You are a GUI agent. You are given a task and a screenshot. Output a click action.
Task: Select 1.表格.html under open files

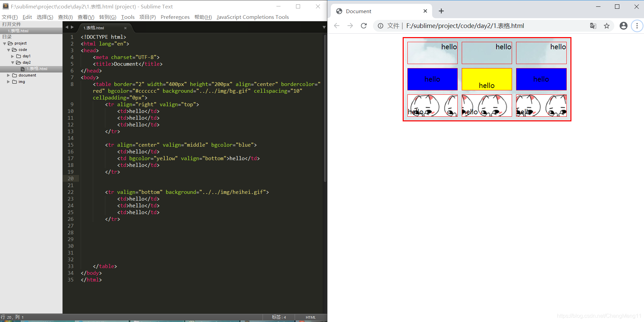pyautogui.click(x=31, y=31)
